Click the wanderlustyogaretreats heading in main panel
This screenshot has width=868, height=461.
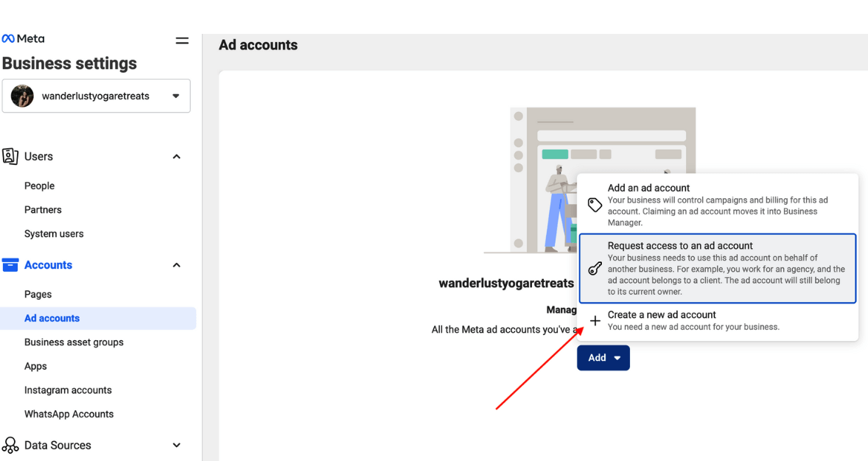pyautogui.click(x=506, y=284)
